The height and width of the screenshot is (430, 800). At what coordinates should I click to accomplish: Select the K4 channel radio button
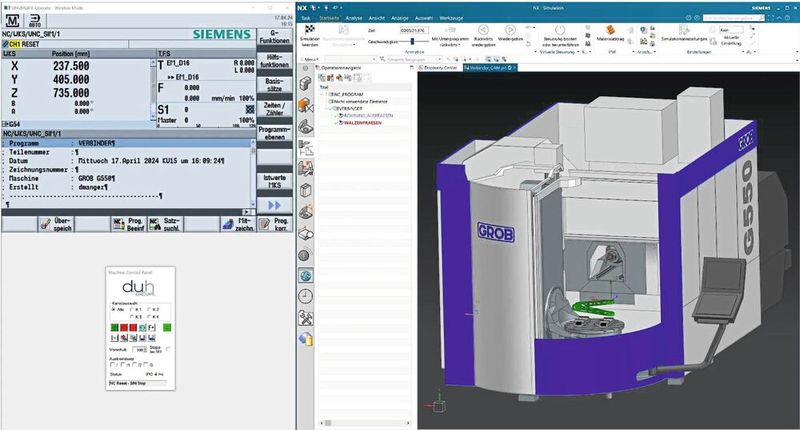coord(149,317)
